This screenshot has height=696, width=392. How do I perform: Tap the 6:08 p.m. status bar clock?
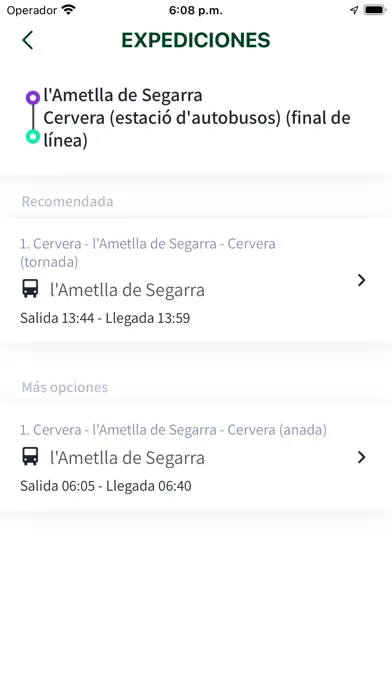pos(196,11)
